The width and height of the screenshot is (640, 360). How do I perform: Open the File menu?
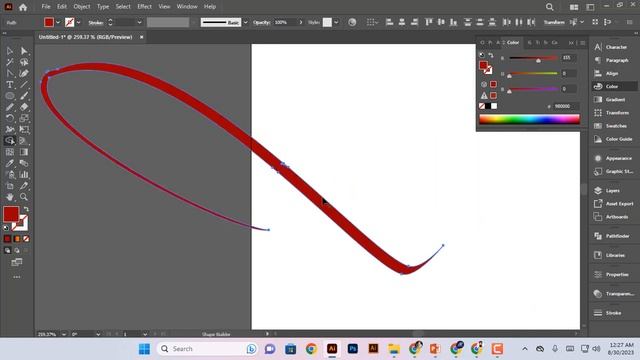[46, 7]
